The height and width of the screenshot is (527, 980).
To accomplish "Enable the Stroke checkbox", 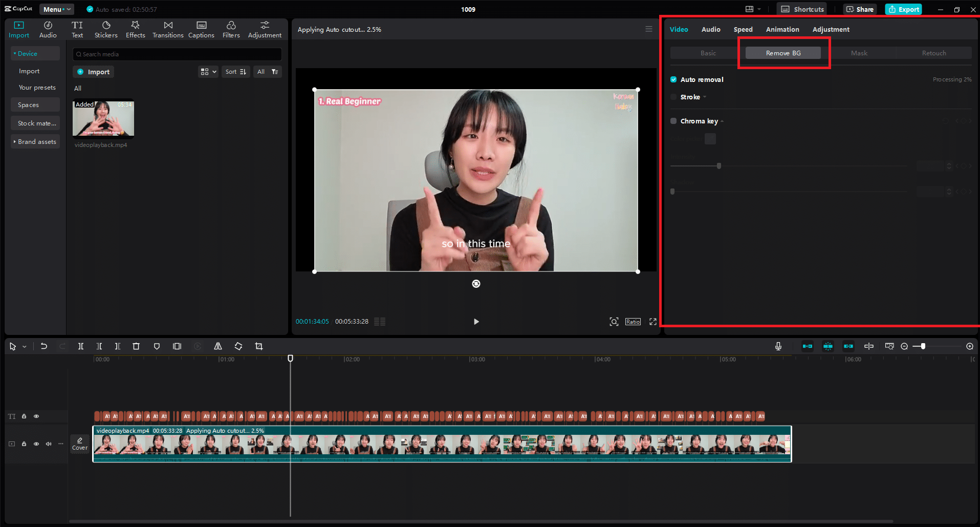I will [673, 97].
